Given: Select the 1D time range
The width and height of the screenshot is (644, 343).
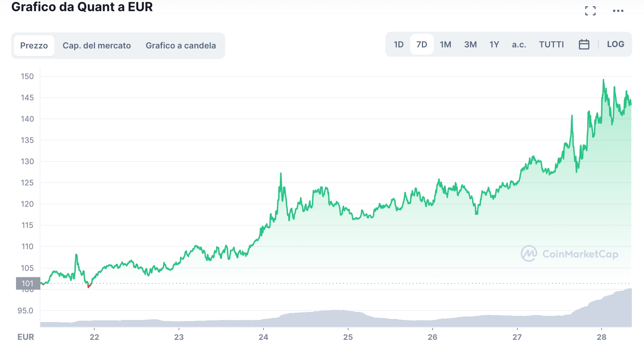Looking at the screenshot, I should click(x=399, y=44).
